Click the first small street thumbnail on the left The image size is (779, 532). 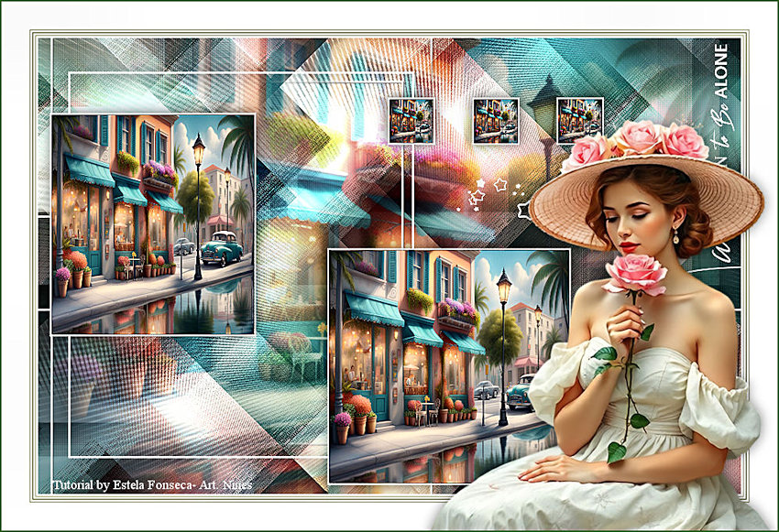[x=411, y=121]
